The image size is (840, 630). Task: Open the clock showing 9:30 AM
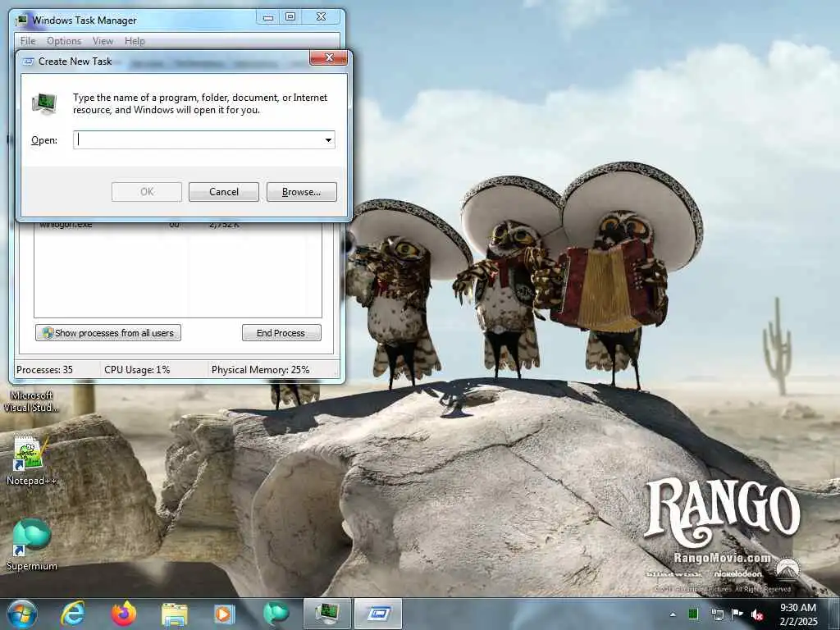click(x=797, y=608)
